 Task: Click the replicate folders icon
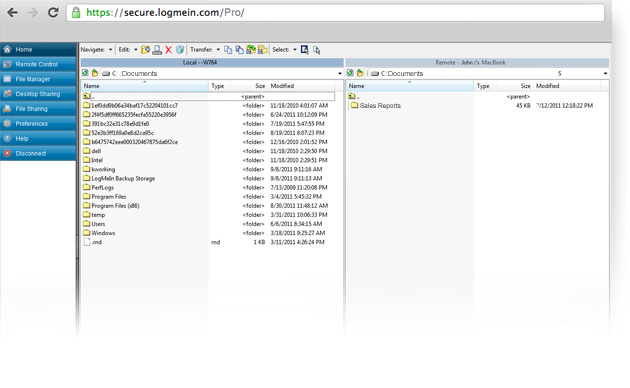[x=263, y=49]
